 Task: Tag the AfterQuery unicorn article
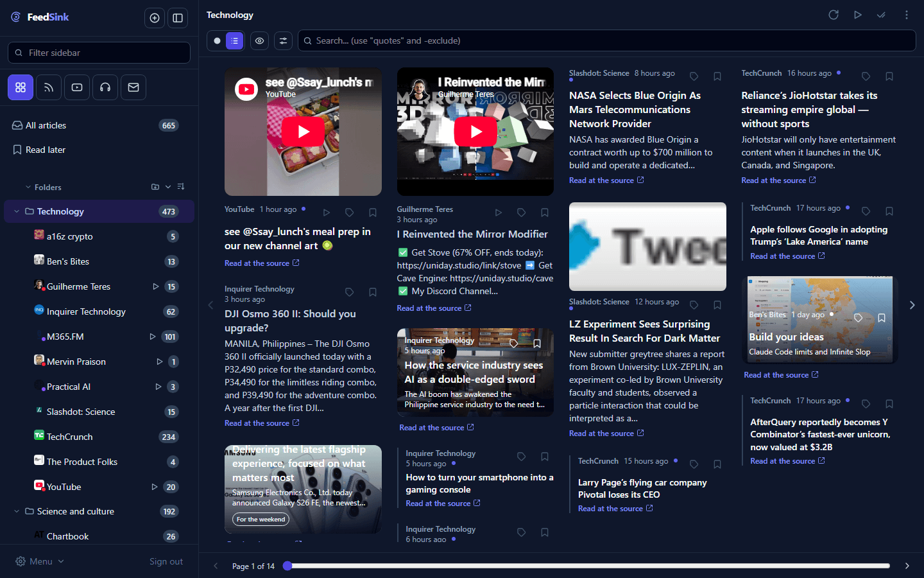tap(866, 404)
